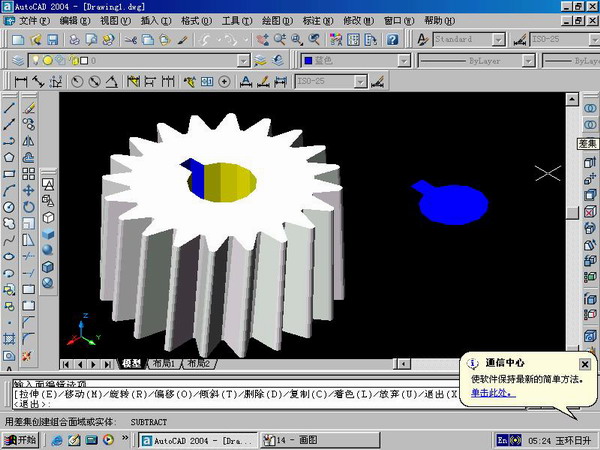This screenshot has height=450, width=600.
Task: Click the blue color swatch in color control
Action: (308, 60)
